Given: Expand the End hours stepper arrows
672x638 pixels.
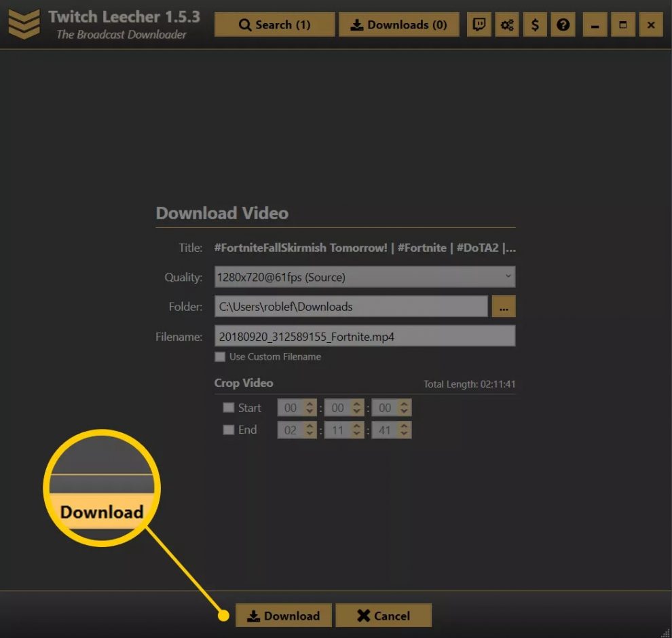Looking at the screenshot, I should pos(310,430).
